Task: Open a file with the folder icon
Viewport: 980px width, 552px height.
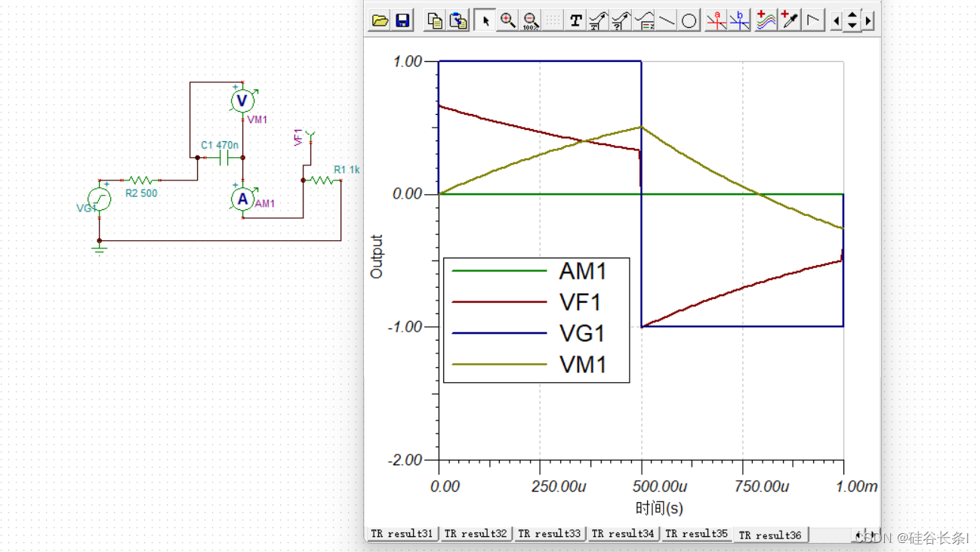Action: pyautogui.click(x=381, y=20)
